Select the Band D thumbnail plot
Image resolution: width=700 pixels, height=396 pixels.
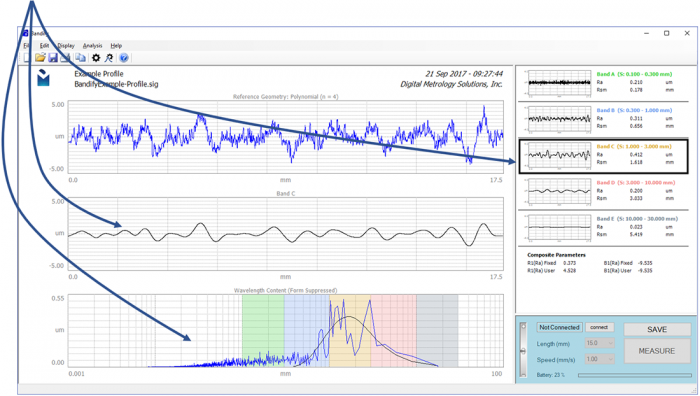point(558,192)
